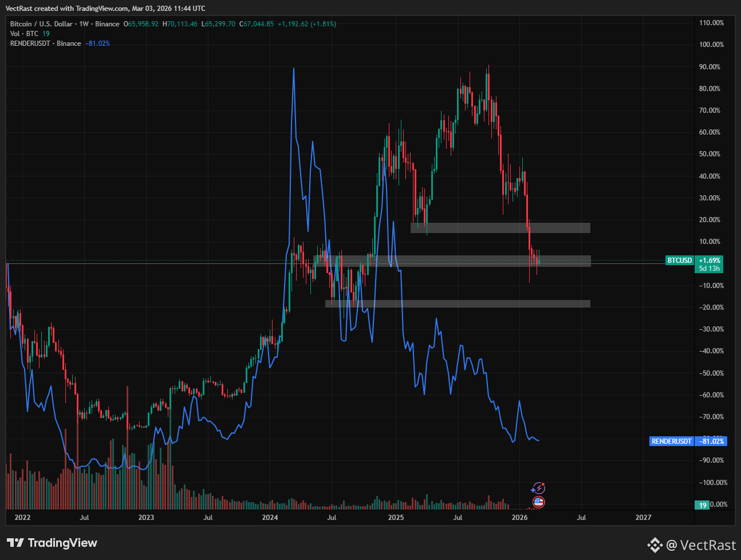Click the 40.00% price scale label
741x560 pixels.
(710, 176)
